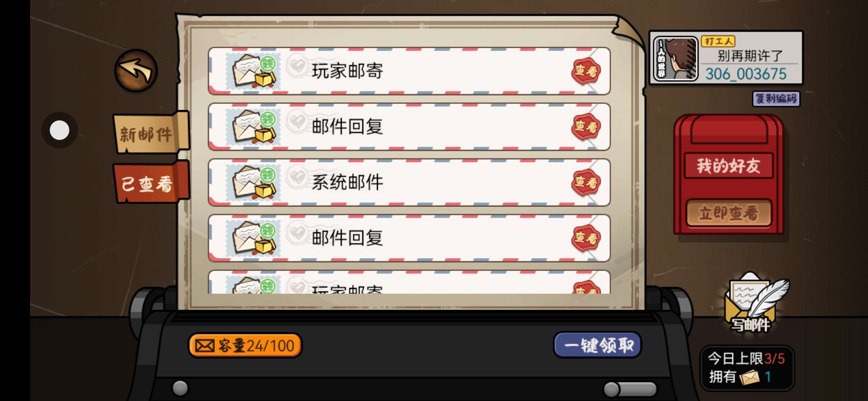Click the 复制编码 button

[x=776, y=99]
